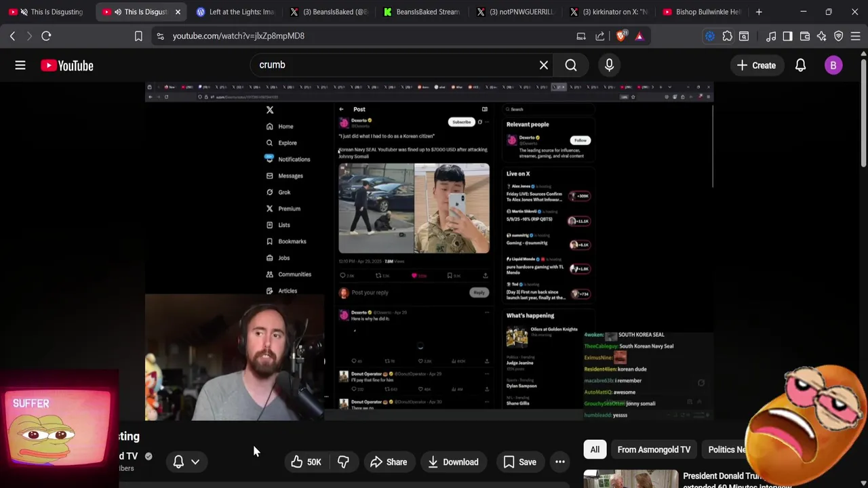
Task: Go forward with the browser forward arrow
Action: click(x=28, y=36)
